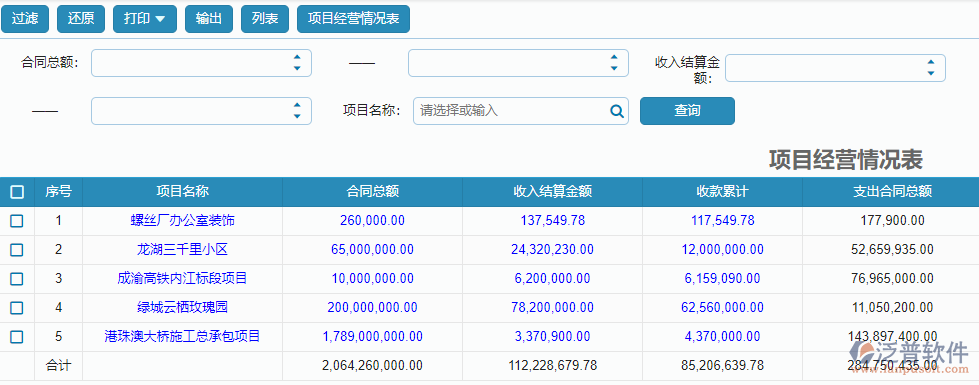Image resolution: width=979 pixels, height=385 pixels.
Task: Increase second 合同总额 range value with up arrow
Action: tap(614, 57)
